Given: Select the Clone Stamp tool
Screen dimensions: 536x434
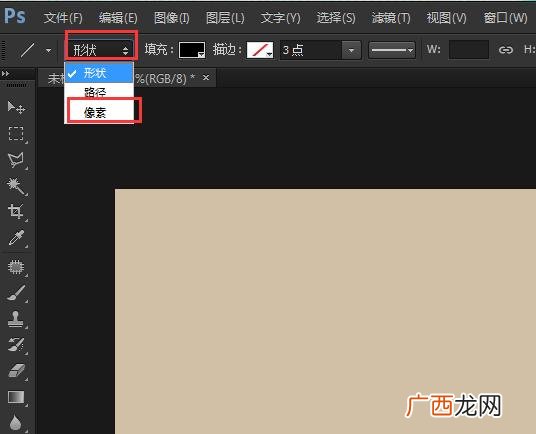Looking at the screenshot, I should 16,319.
